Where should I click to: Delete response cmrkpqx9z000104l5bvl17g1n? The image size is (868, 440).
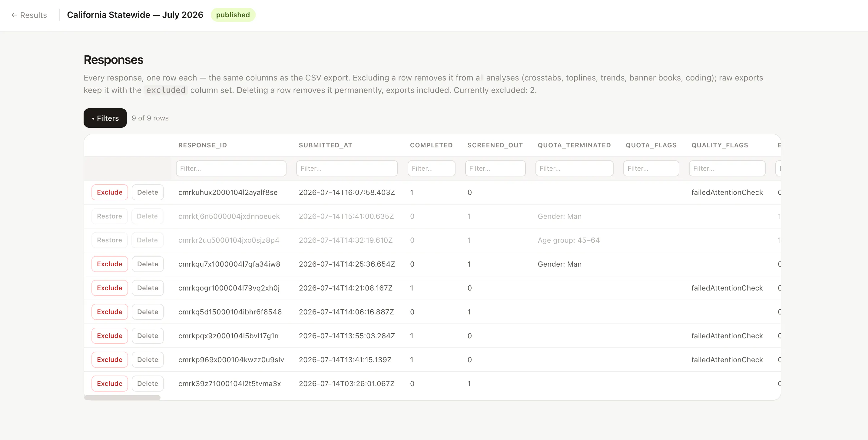(147, 336)
